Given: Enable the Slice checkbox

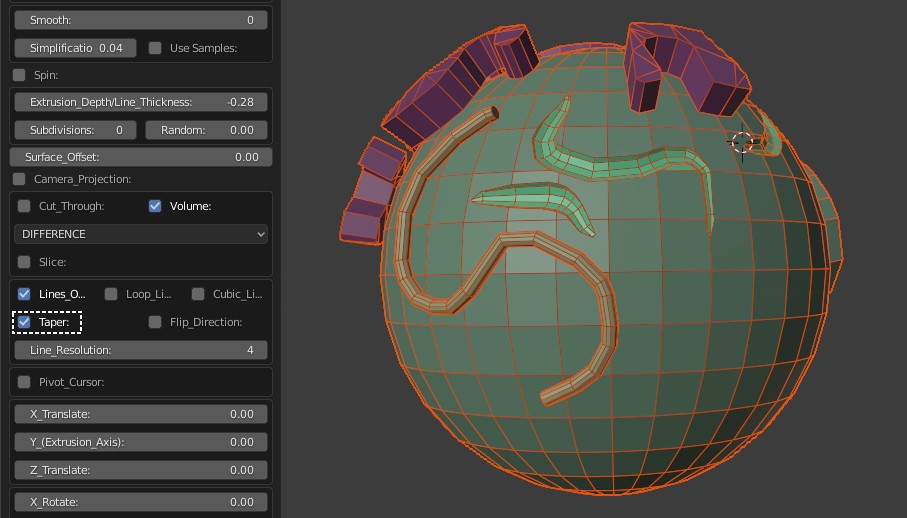Looking at the screenshot, I should [24, 262].
